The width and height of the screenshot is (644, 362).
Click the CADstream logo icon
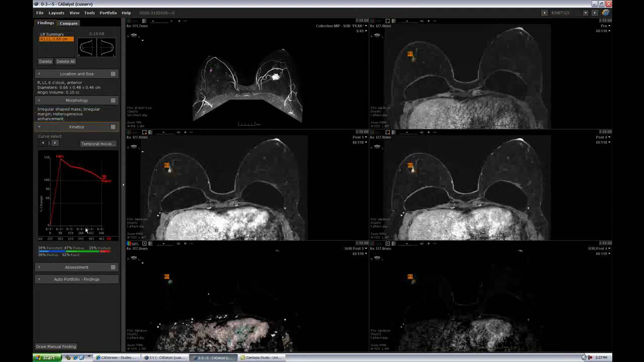click(x=606, y=13)
